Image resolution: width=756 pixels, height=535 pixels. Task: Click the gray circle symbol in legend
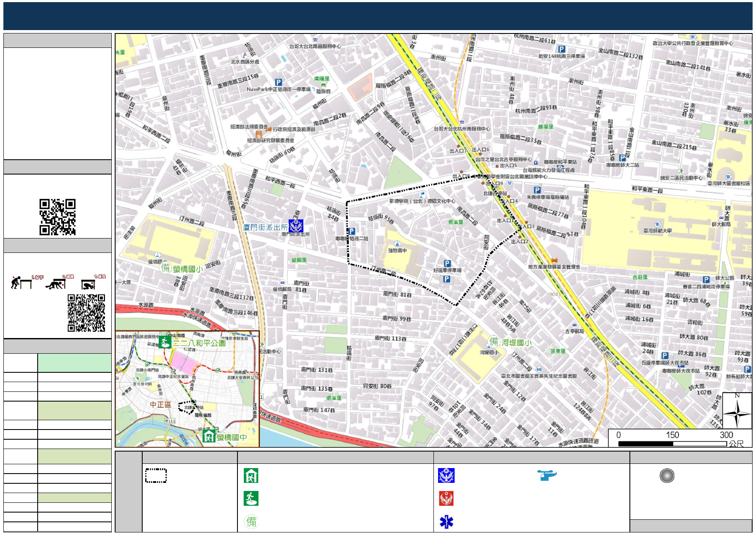click(x=667, y=476)
